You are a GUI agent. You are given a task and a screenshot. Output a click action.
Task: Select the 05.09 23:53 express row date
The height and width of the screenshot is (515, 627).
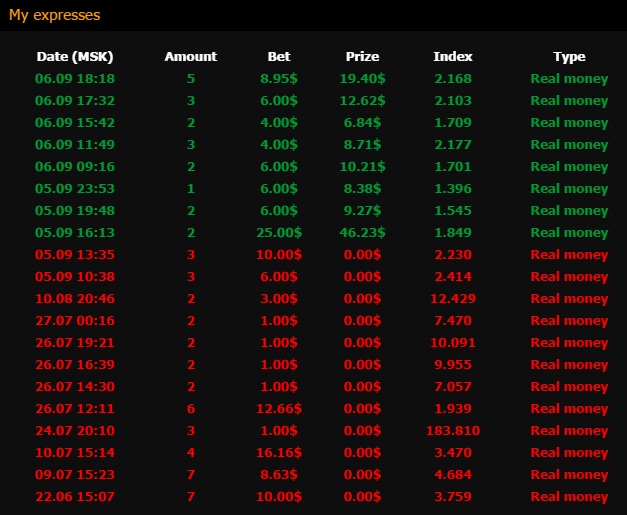pos(75,189)
